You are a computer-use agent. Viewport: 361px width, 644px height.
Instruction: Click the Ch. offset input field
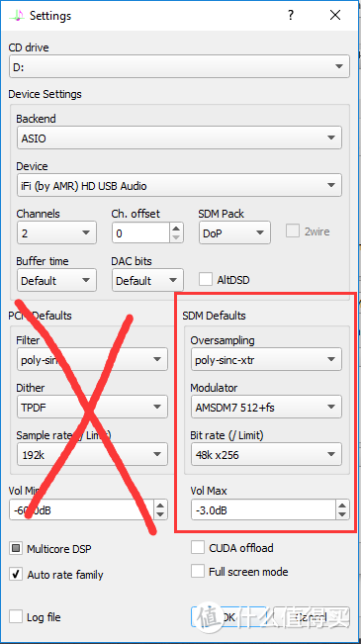140,232
